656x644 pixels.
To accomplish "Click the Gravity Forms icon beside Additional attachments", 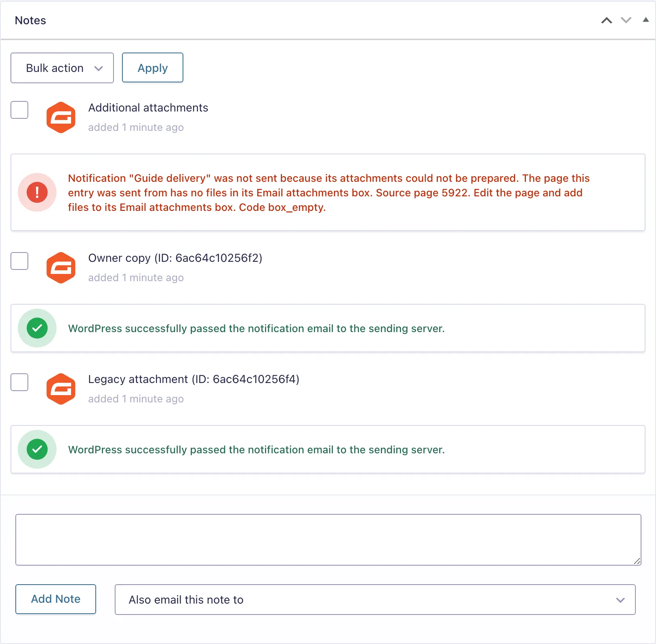I will [x=61, y=118].
